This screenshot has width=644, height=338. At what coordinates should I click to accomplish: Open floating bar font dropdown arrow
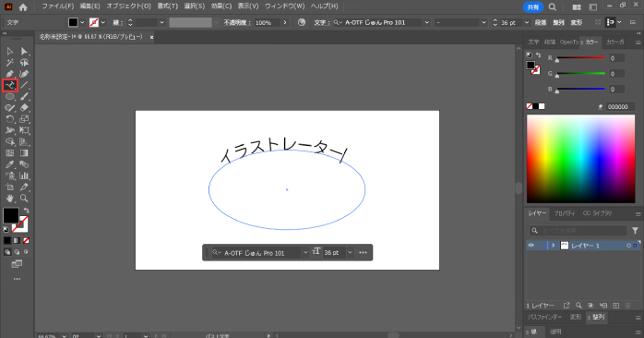click(305, 252)
